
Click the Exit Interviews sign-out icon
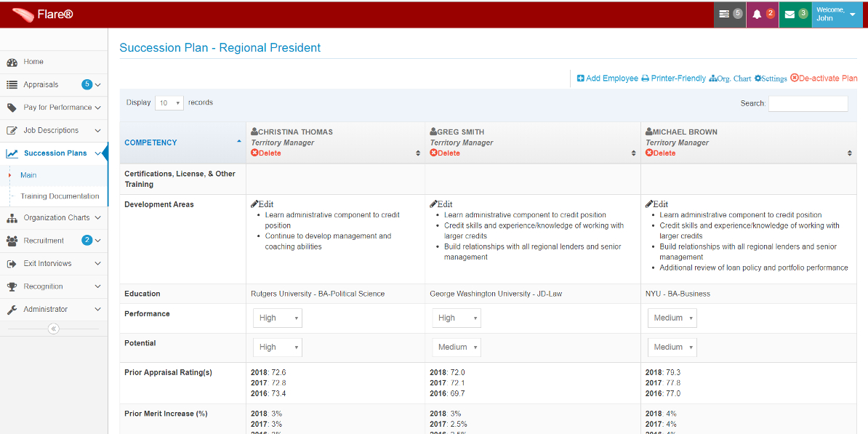coord(12,264)
